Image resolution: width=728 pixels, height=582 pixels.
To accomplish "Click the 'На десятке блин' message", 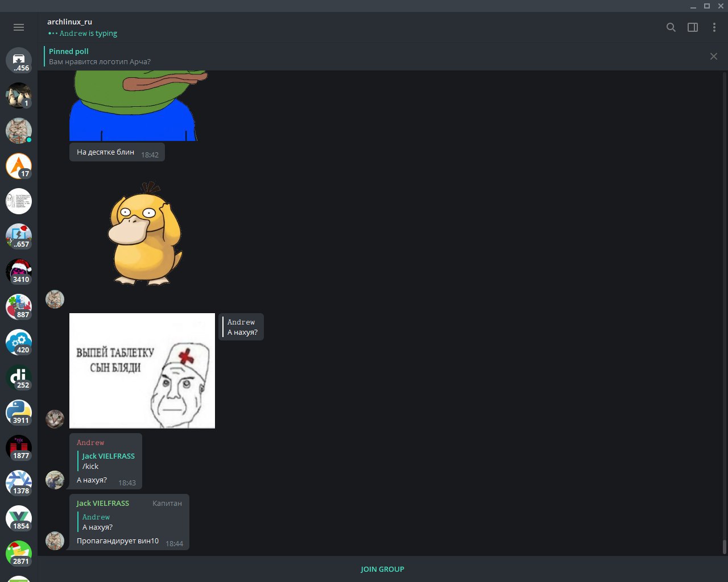I will 117,152.
